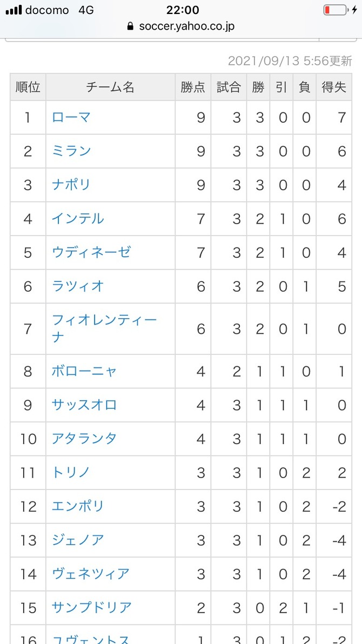362x644 pixels.
Task: Select the サンプドリア team link
Action: coord(92,607)
